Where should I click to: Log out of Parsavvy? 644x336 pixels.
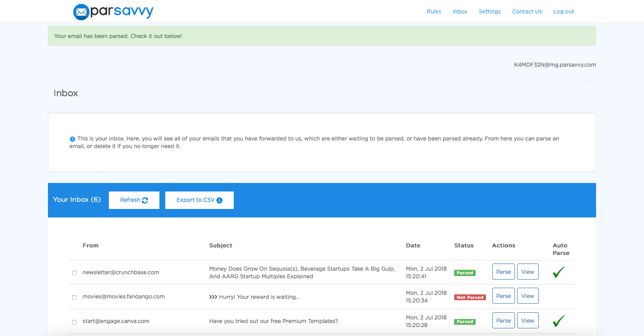(x=563, y=12)
